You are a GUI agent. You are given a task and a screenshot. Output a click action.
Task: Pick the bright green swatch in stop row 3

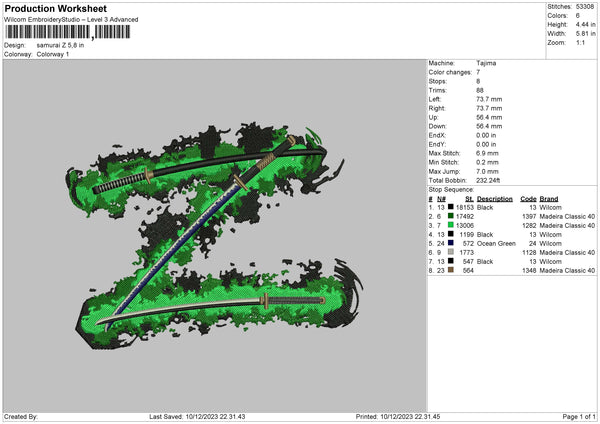451,225
